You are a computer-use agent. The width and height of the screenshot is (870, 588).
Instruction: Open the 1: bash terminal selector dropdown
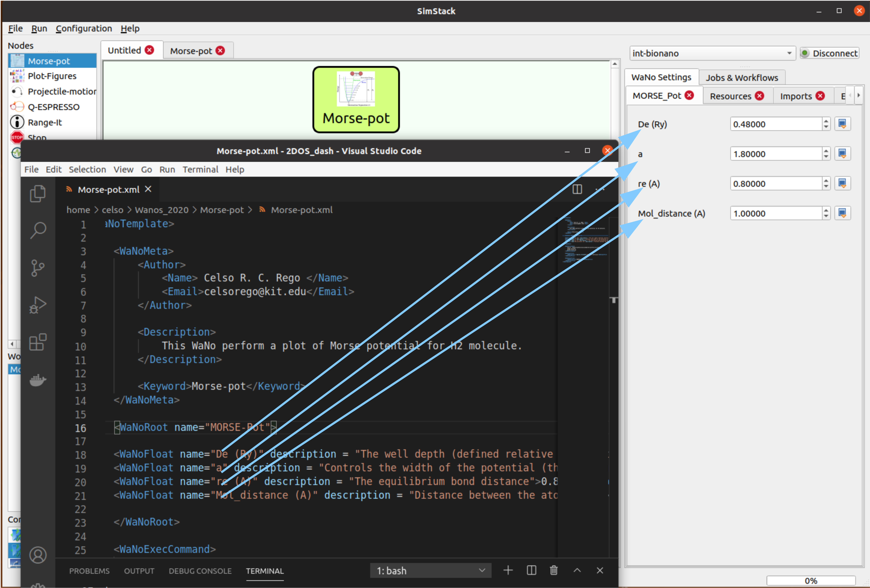pyautogui.click(x=431, y=570)
